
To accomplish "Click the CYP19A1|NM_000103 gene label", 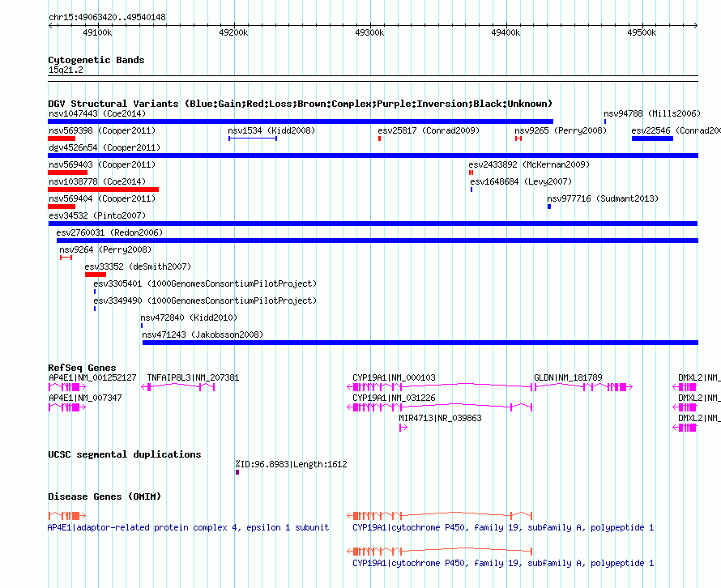I will click(x=394, y=377).
